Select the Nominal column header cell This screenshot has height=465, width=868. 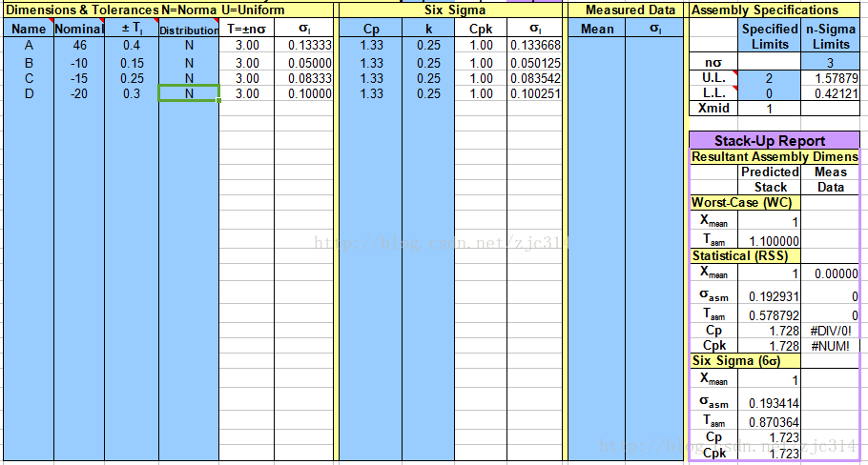(x=79, y=29)
